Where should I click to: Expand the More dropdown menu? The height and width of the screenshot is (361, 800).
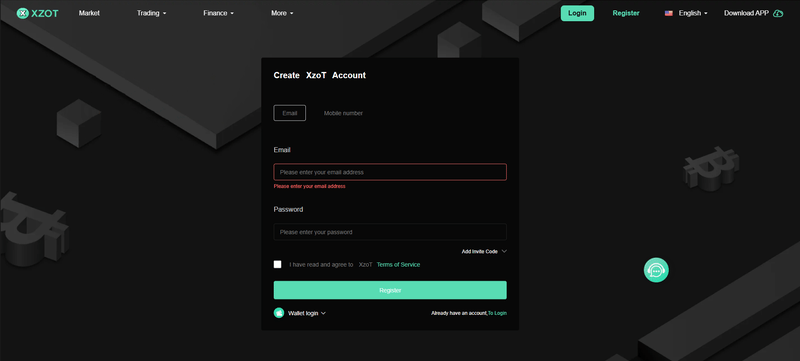(282, 13)
